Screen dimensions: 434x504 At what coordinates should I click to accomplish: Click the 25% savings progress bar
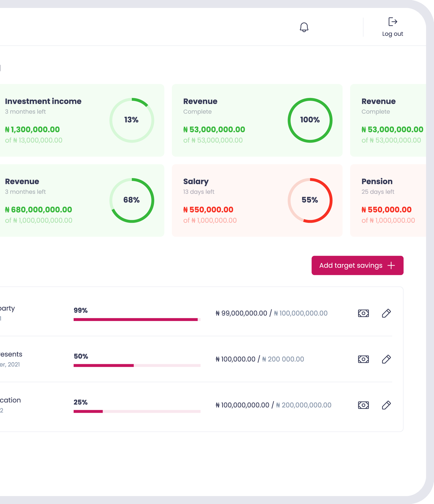coord(137,412)
